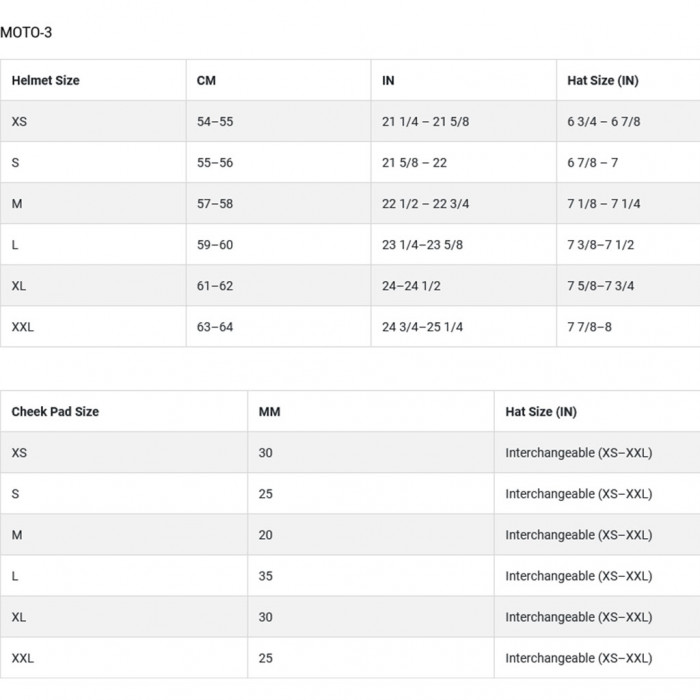Select the XL cheek pad size label
The height and width of the screenshot is (700, 700).
coord(19,617)
